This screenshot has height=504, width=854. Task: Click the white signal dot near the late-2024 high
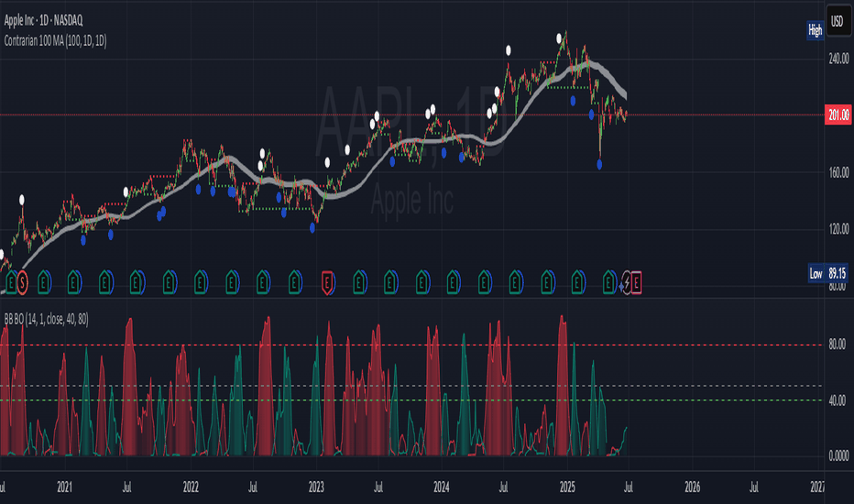[559, 38]
